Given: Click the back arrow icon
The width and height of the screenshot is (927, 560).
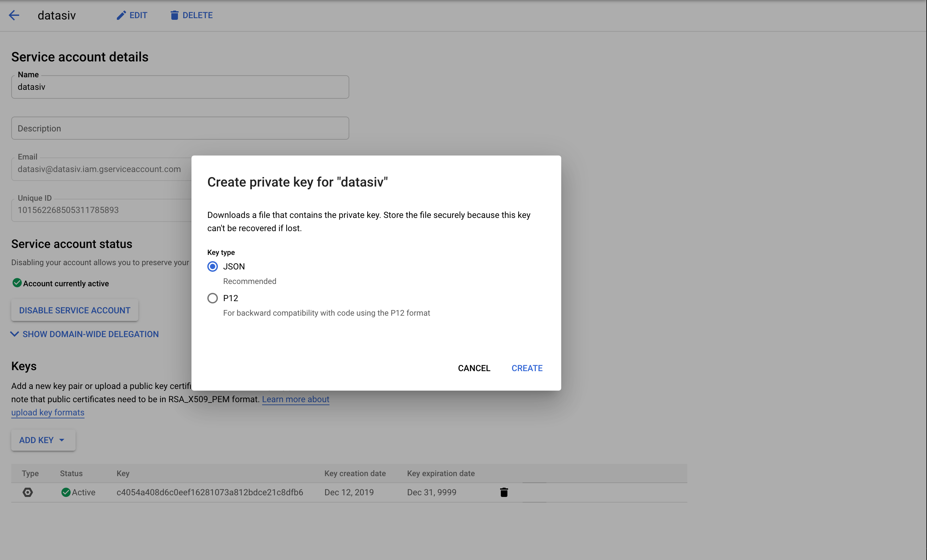Looking at the screenshot, I should 14,16.
